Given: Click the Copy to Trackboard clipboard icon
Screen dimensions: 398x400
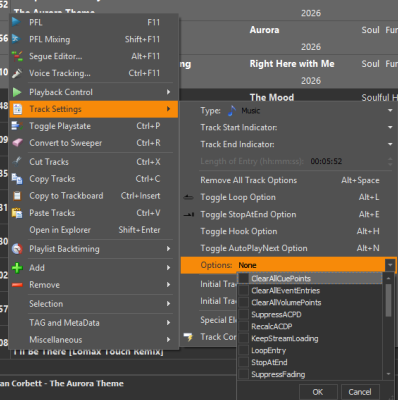Looking at the screenshot, I should click(x=17, y=196).
